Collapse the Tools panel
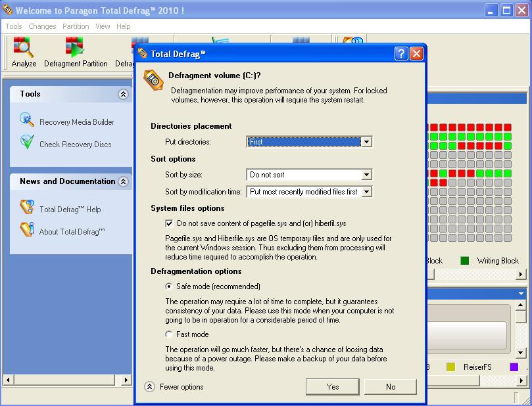 (x=123, y=94)
